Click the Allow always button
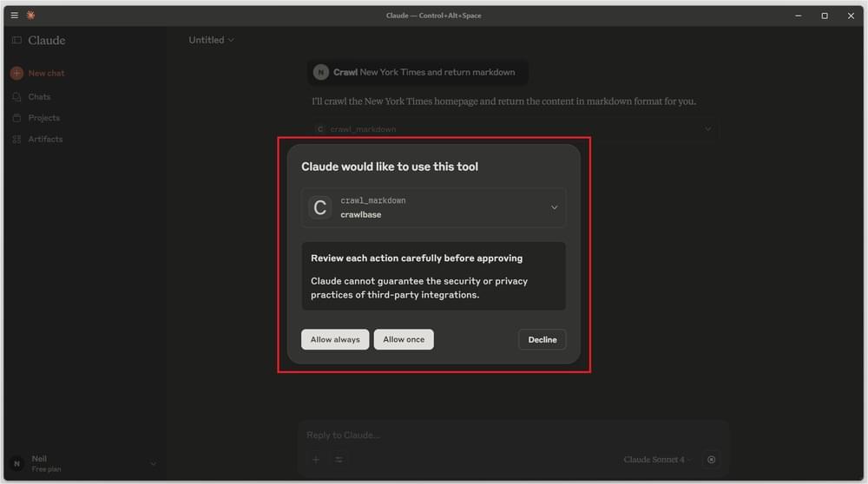Viewport: 868px width, 484px height. [x=335, y=339]
